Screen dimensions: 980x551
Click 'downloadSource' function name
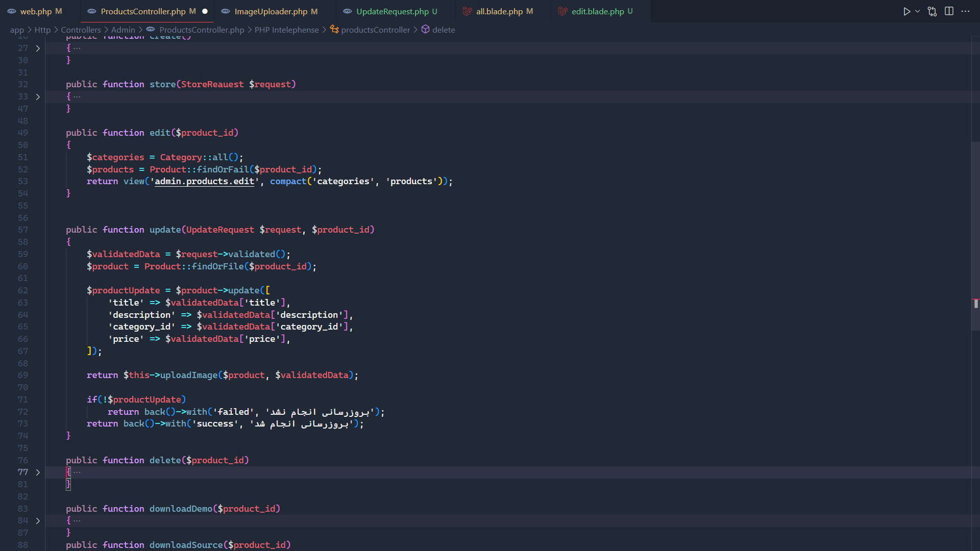click(186, 545)
